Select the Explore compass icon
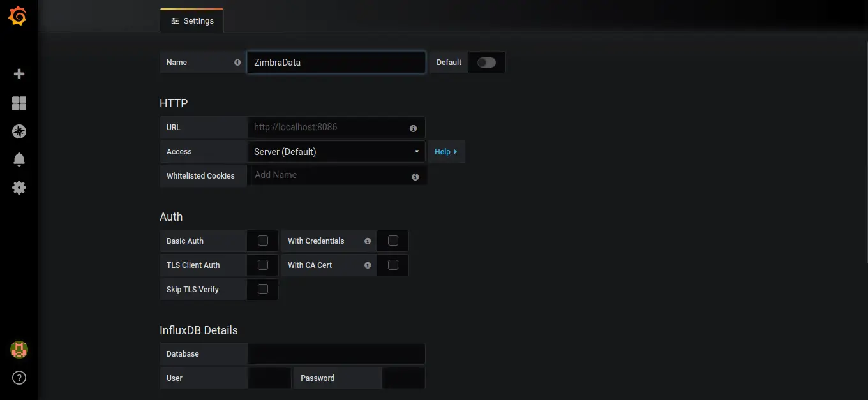Image resolution: width=868 pixels, height=400 pixels. (19, 131)
